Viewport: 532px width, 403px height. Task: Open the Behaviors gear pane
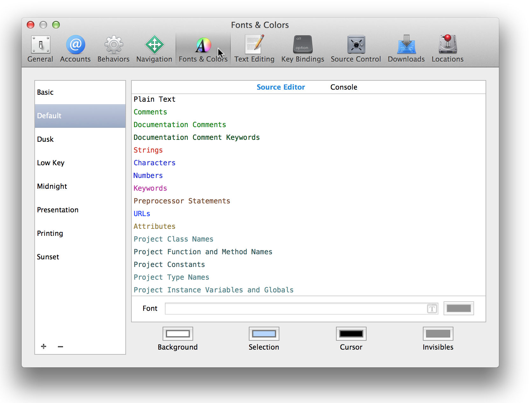point(113,49)
